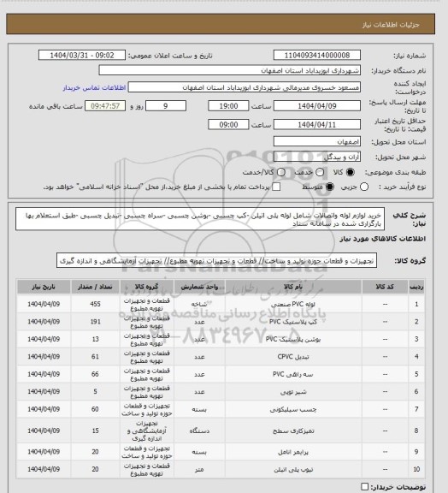Click the ردیف column header
The image size is (448, 493).
[416, 287]
